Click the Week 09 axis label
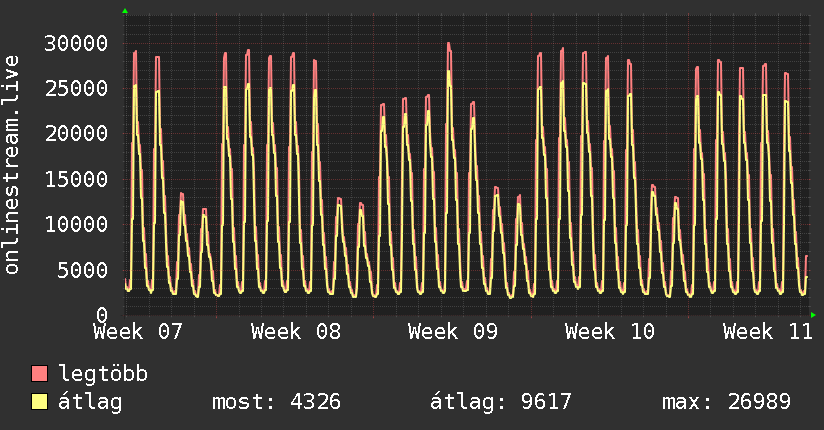824x430 pixels. click(x=452, y=332)
